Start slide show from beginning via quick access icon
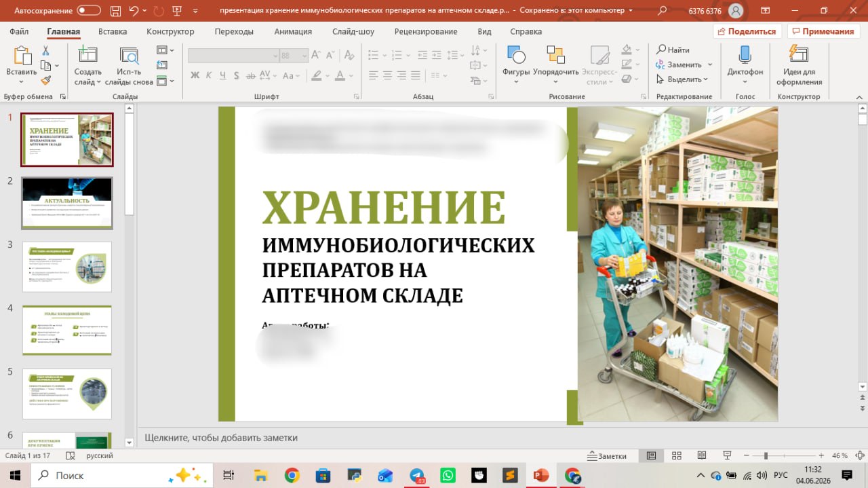The image size is (868, 488). pyautogui.click(x=177, y=10)
